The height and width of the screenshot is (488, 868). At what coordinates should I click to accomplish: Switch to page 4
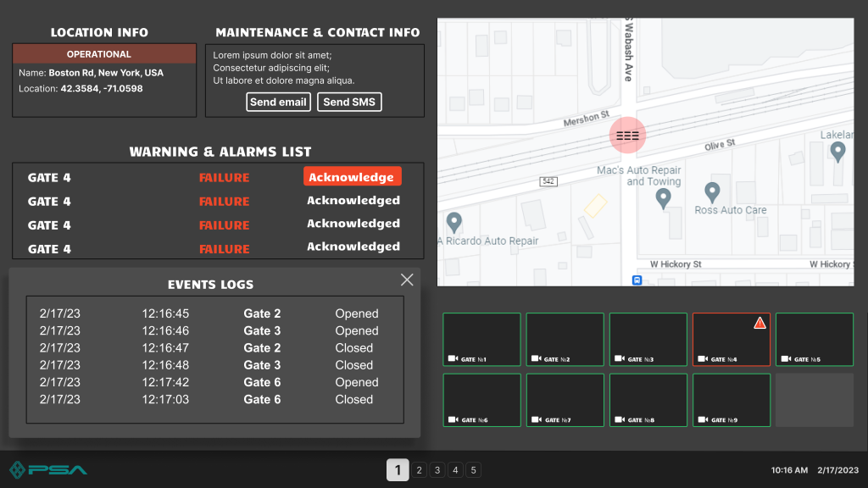[x=455, y=469]
